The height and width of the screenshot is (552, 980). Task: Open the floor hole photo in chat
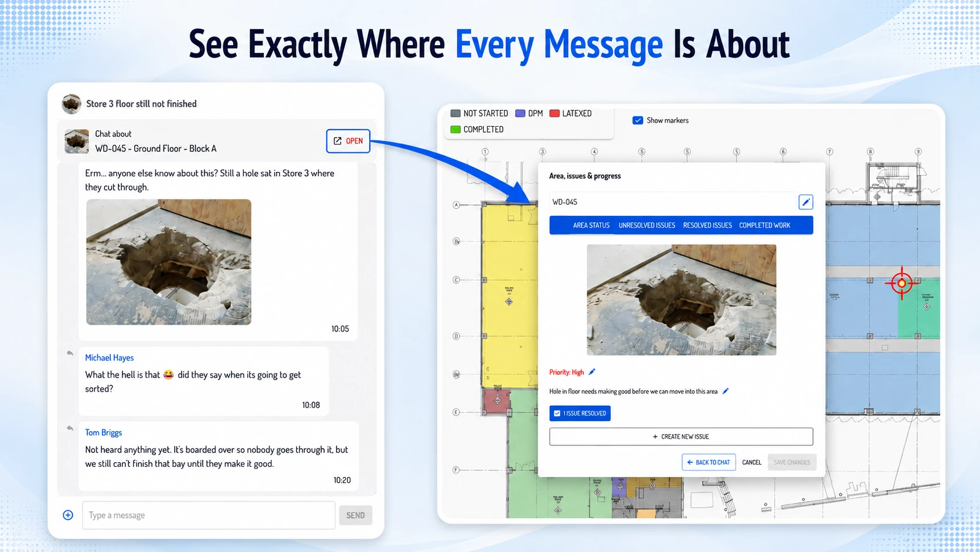[169, 262]
